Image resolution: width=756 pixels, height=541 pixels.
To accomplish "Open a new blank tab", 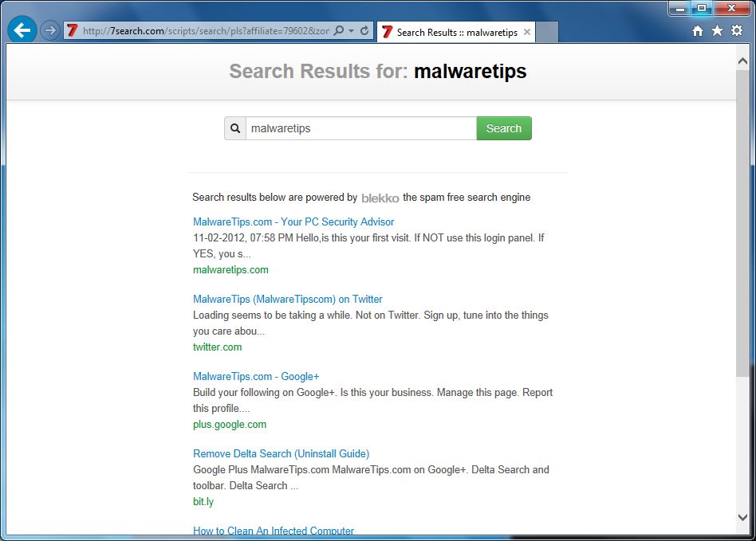I will (x=547, y=33).
